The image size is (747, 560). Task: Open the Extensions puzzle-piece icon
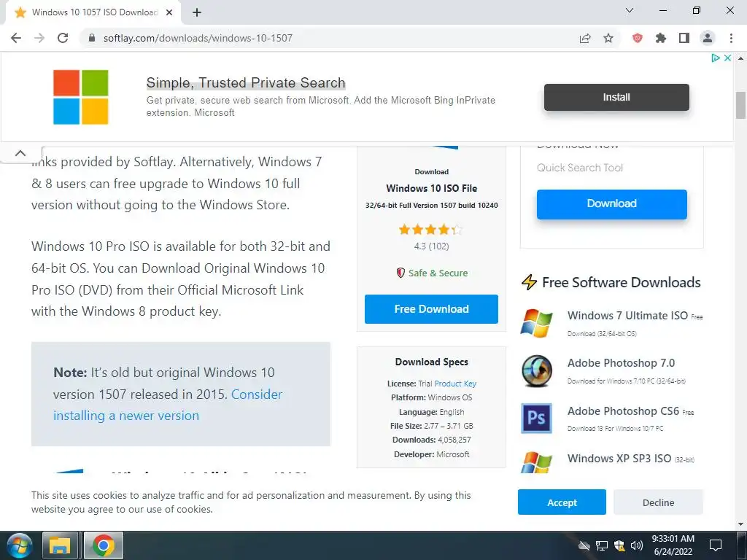tap(661, 38)
